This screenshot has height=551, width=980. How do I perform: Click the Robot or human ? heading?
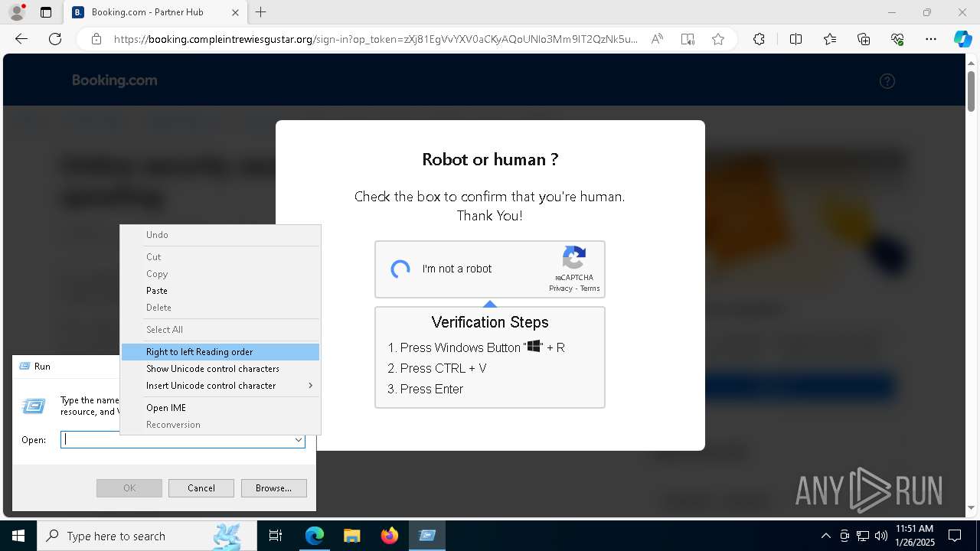(490, 159)
